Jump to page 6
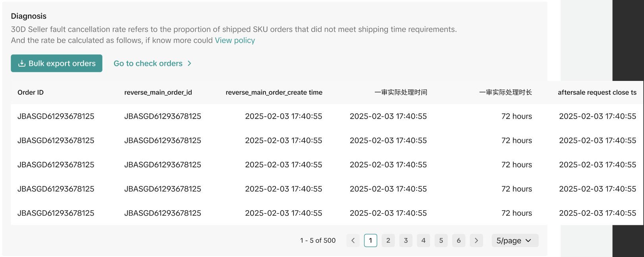The height and width of the screenshot is (257, 644). tap(459, 240)
